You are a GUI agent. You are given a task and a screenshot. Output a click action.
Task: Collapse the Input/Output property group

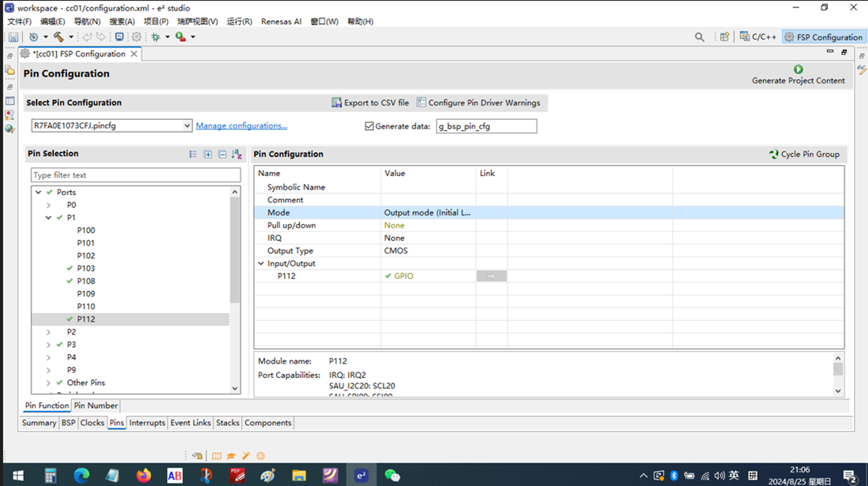(261, 263)
